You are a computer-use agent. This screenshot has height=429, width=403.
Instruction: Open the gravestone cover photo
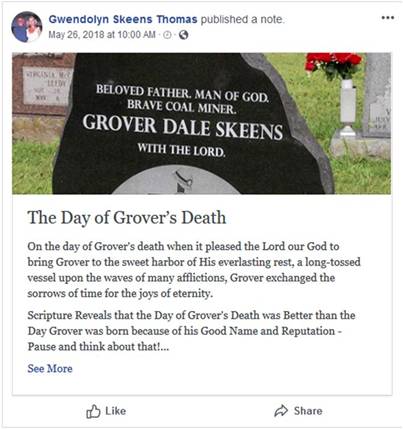[x=201, y=123]
